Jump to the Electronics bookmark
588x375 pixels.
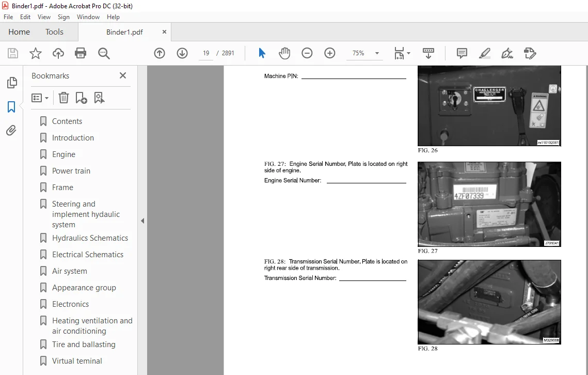point(71,304)
